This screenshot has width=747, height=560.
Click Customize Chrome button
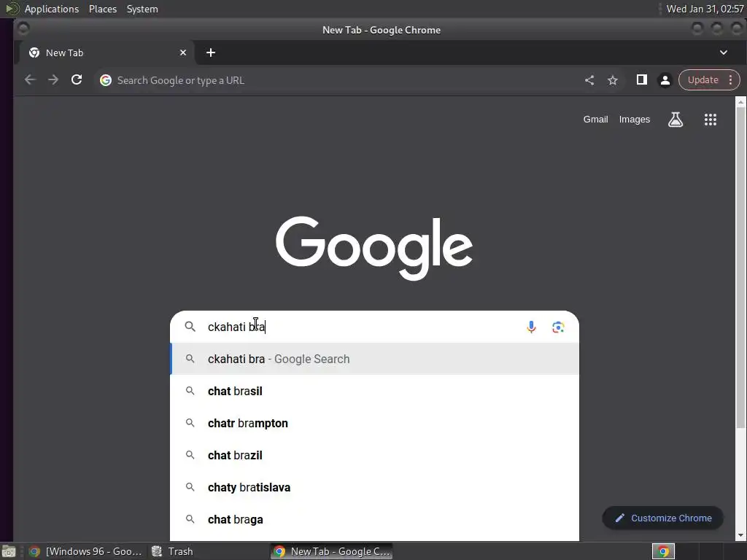point(662,518)
